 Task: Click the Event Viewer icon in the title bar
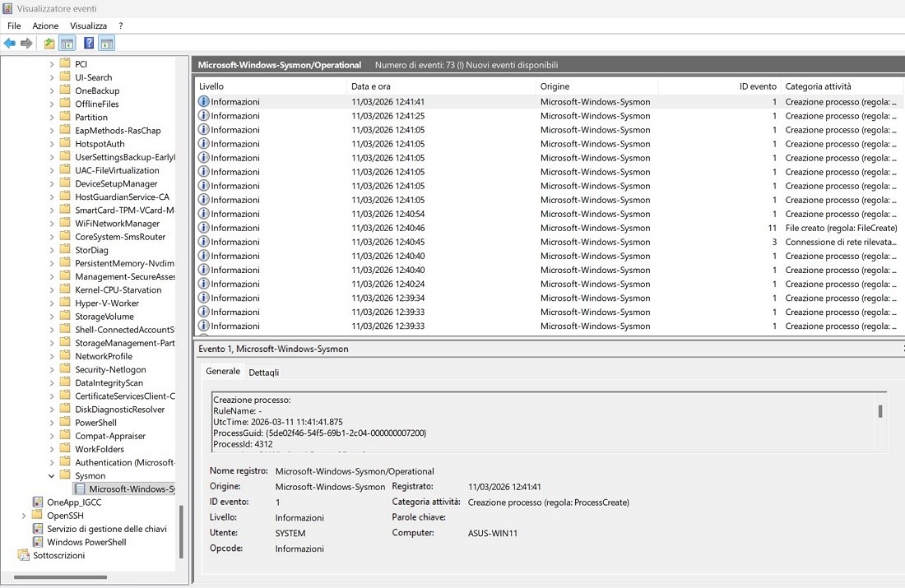coord(7,7)
